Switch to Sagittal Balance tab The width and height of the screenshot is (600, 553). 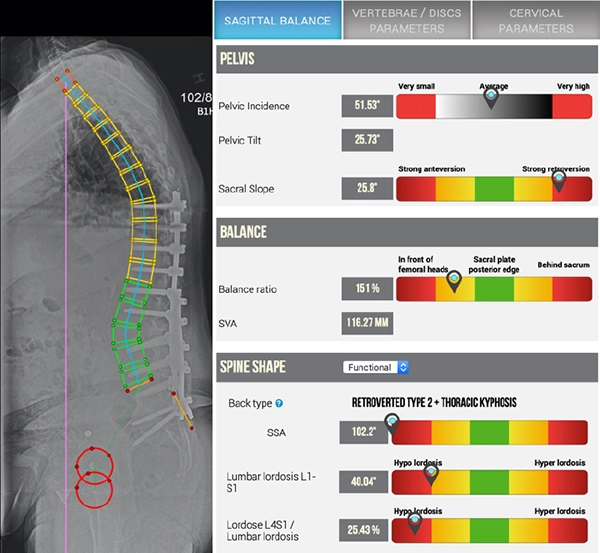(x=277, y=20)
